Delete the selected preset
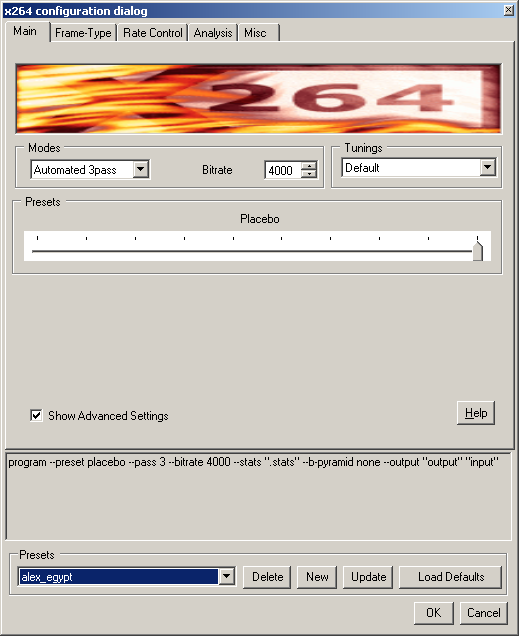The height and width of the screenshot is (636, 519). coord(267,577)
